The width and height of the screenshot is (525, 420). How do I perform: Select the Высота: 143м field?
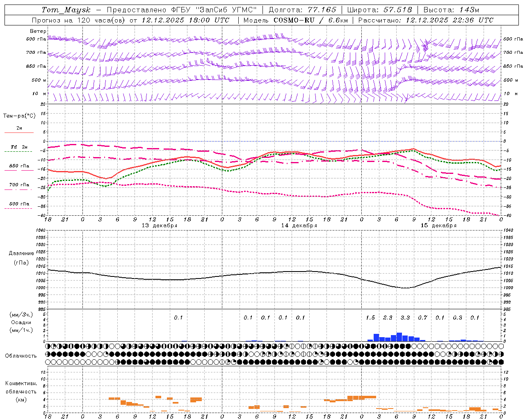pyautogui.click(x=451, y=10)
